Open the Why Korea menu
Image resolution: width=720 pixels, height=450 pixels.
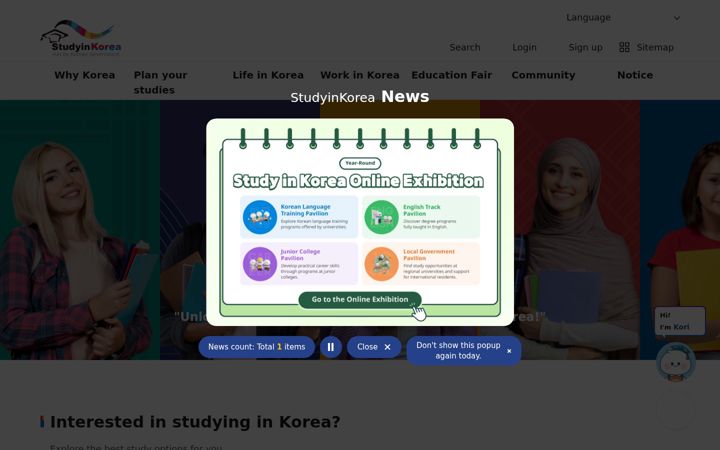tap(84, 75)
